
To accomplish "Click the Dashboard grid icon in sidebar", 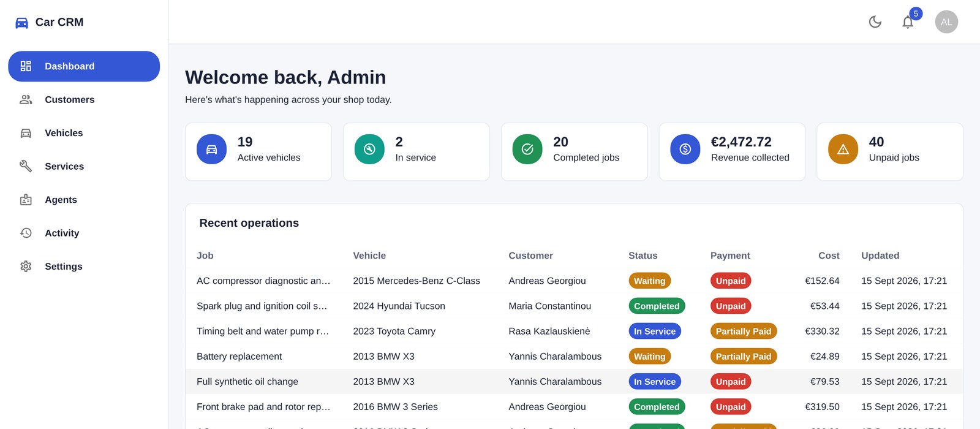I will 26,66.
